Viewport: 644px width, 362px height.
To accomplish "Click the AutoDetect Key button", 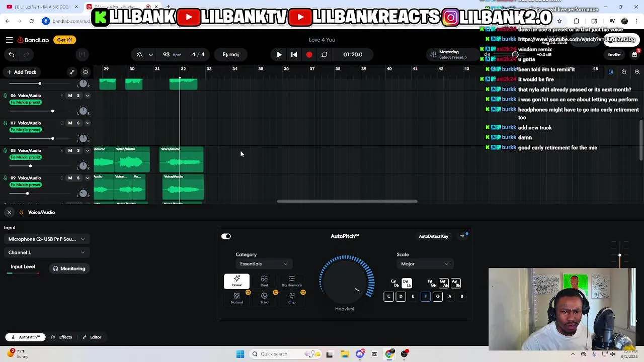I will [x=433, y=236].
